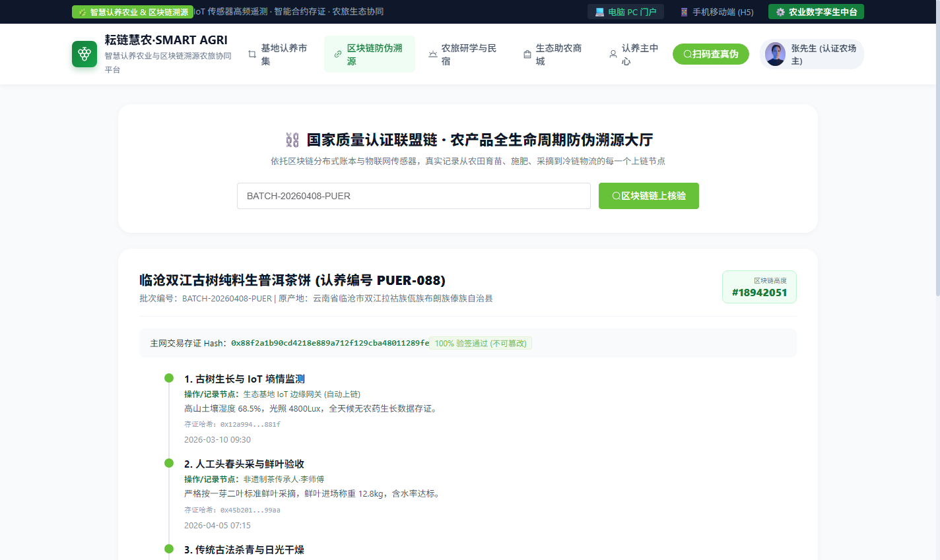Click the laptop icon in 电脑 PC 门户
This screenshot has height=560, width=940.
pos(599,12)
